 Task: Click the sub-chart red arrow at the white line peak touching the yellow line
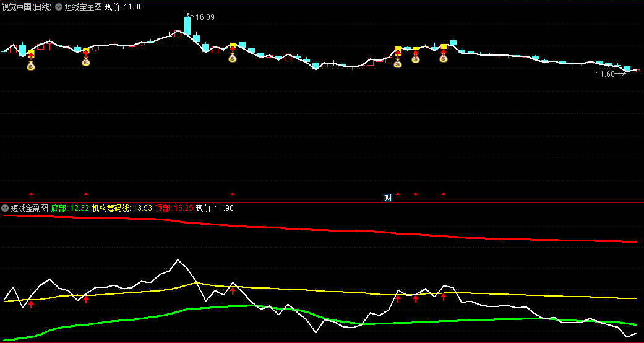[x=233, y=291]
